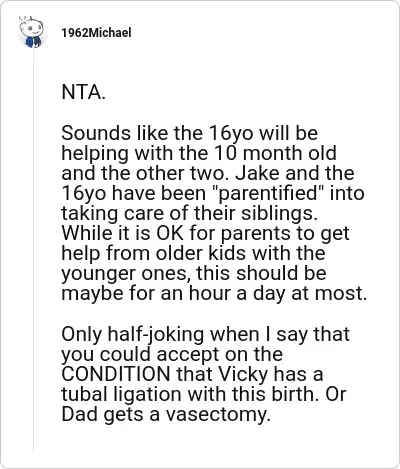Collapse the comment via the thread line

pyautogui.click(x=33, y=249)
